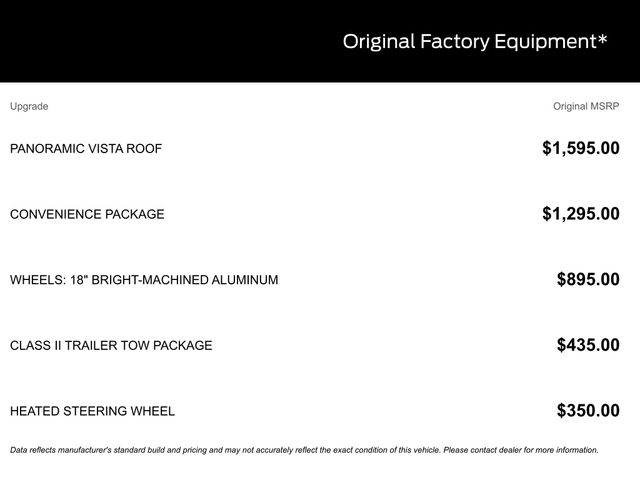
Task: Select the Upgrade column header
Action: point(29,106)
